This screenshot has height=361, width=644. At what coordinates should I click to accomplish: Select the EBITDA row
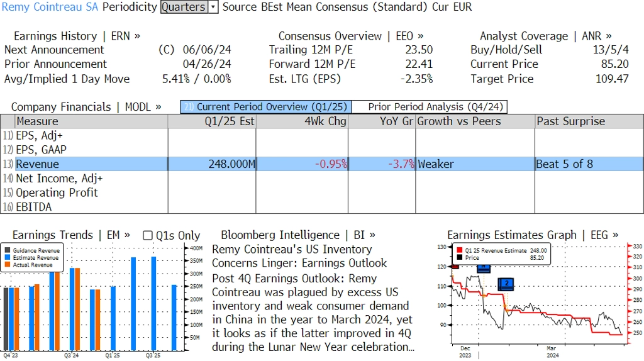click(322, 206)
